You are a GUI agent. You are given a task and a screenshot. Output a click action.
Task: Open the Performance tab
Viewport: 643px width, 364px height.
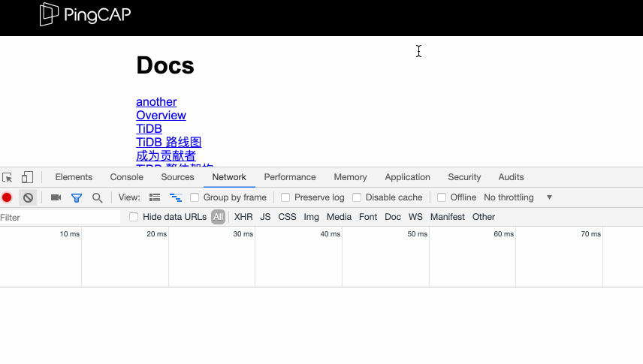[x=289, y=177]
